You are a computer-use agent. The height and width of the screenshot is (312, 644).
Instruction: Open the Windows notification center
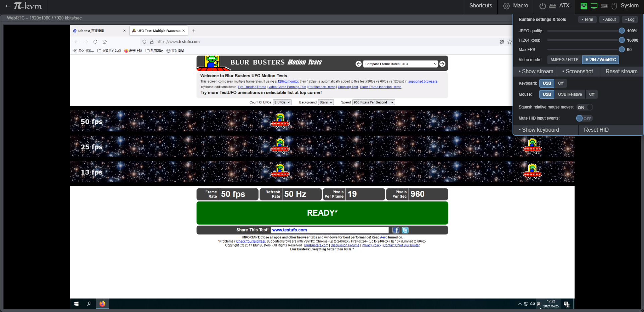click(x=567, y=304)
